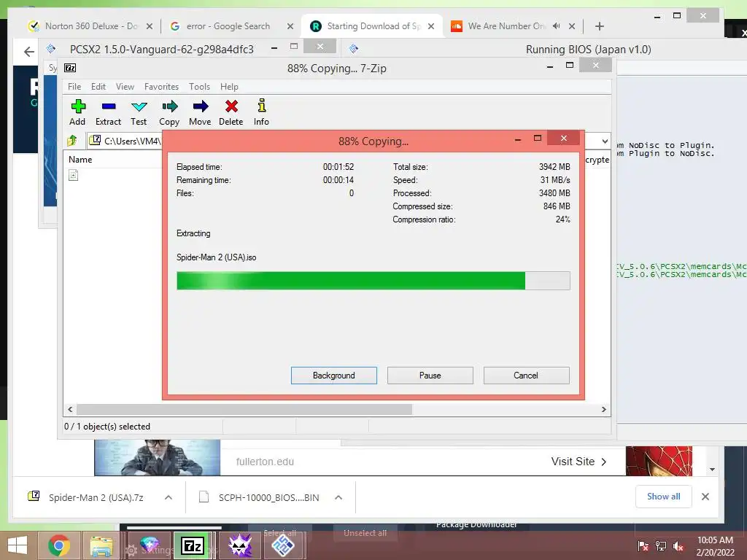Click Show all downloads

[x=663, y=497]
